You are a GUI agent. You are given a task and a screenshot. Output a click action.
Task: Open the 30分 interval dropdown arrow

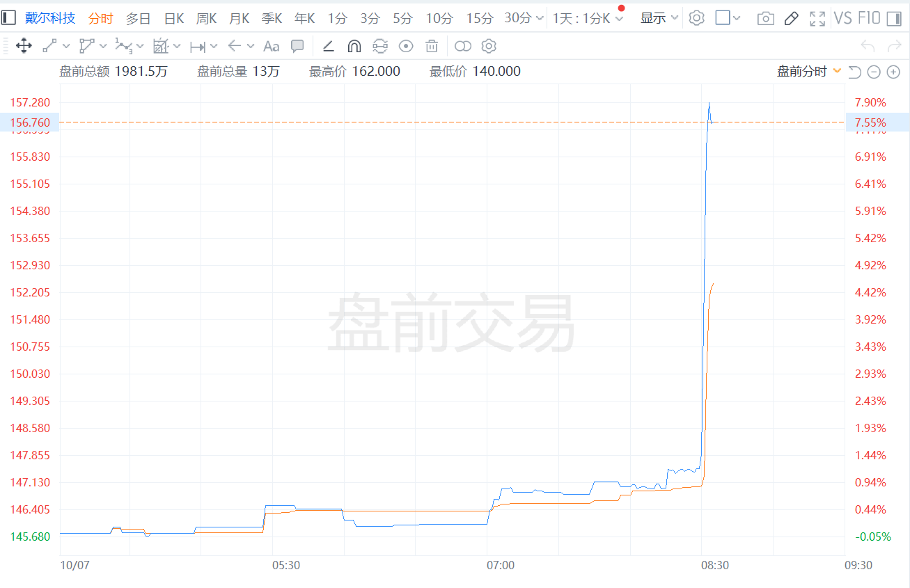pyautogui.click(x=540, y=18)
